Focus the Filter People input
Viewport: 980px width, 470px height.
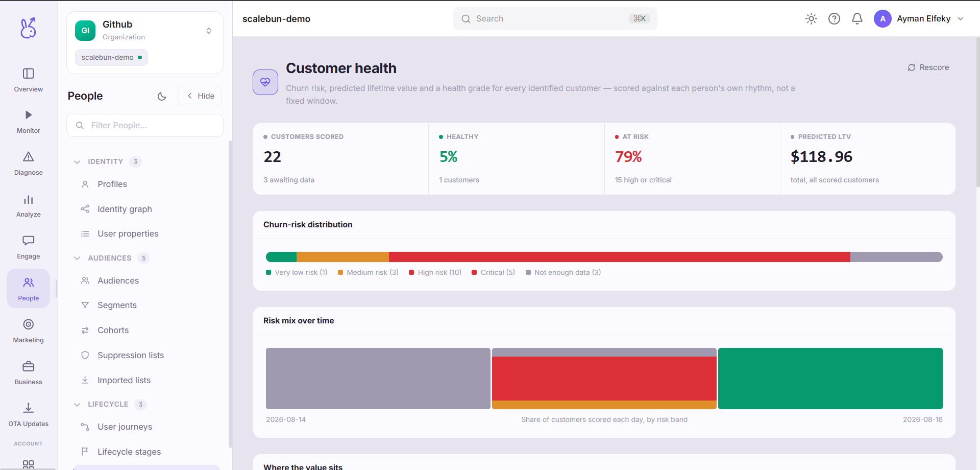145,125
